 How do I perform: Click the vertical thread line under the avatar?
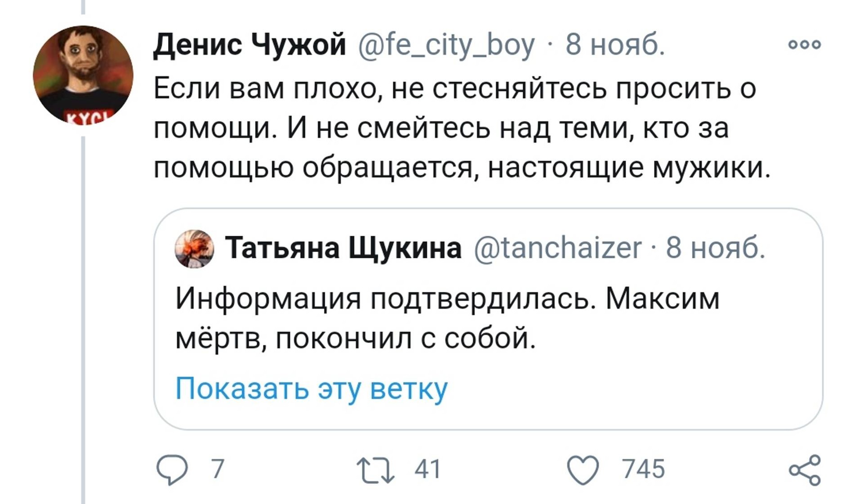pos(83,314)
